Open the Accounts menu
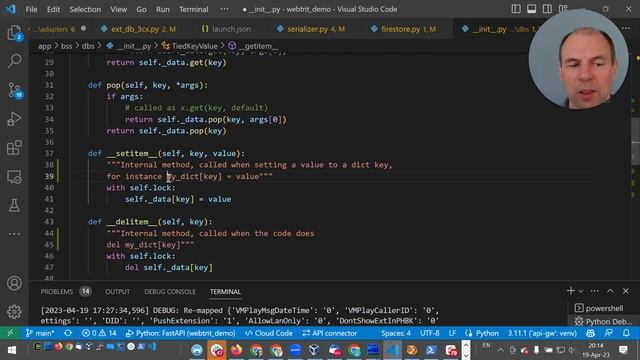This screenshot has height=360, width=640. click(14, 283)
